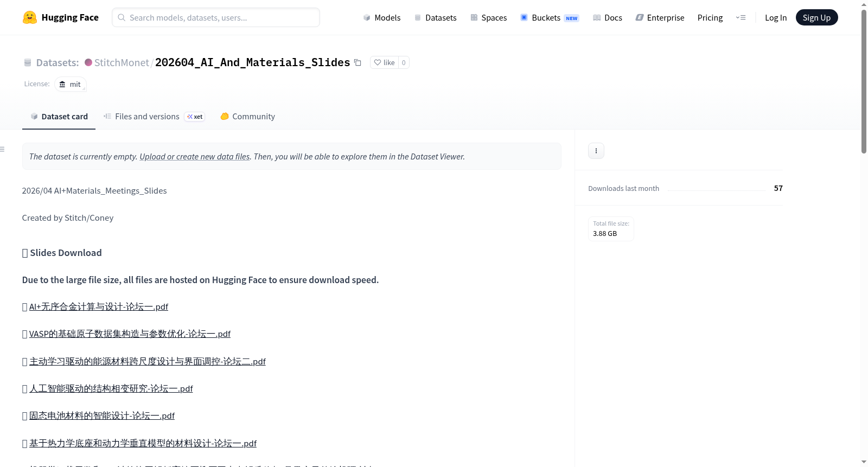Open the Models nav item
This screenshot has width=868, height=467.
[x=381, y=17]
